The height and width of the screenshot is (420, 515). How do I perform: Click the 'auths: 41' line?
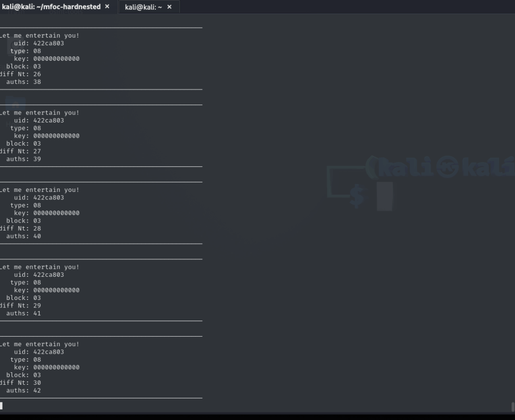(23, 313)
